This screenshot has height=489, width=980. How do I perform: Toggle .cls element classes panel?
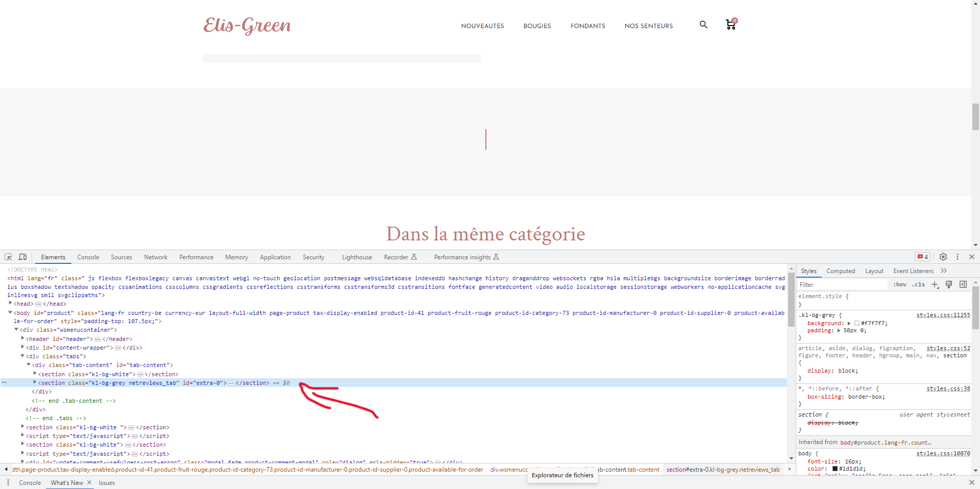pos(919,284)
